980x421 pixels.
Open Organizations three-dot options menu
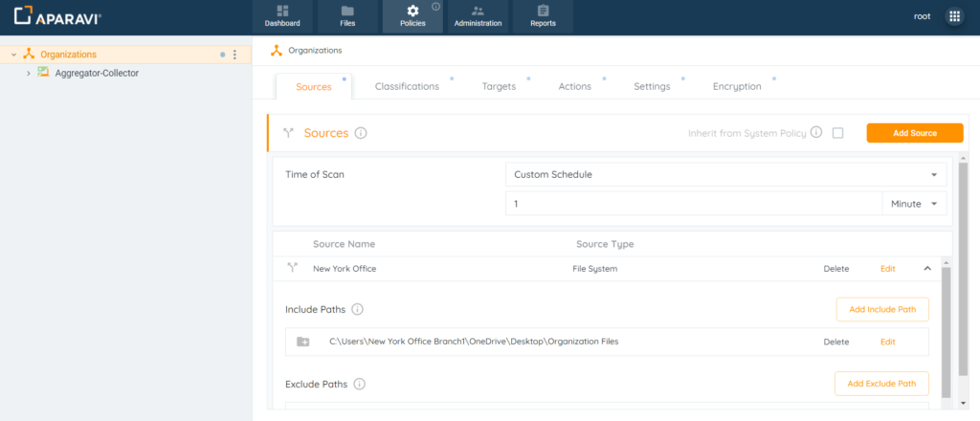235,55
